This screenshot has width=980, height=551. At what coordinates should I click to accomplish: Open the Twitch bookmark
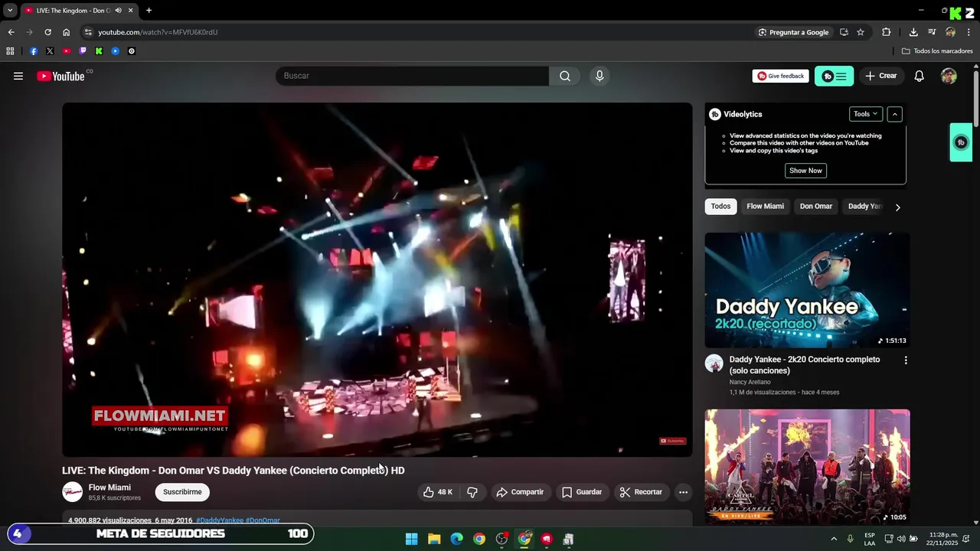point(83,51)
